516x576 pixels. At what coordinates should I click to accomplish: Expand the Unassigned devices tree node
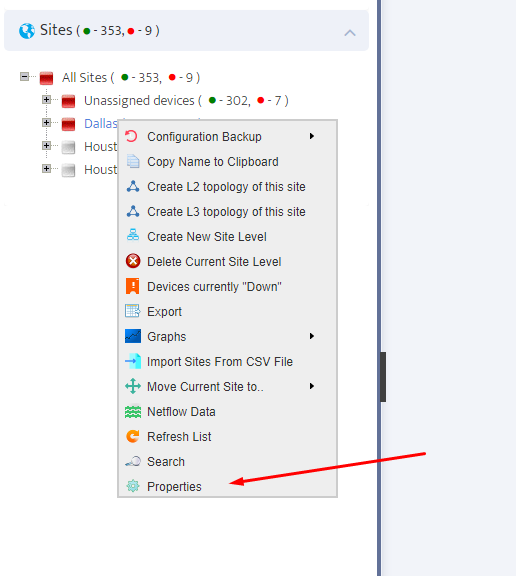[x=46, y=100]
